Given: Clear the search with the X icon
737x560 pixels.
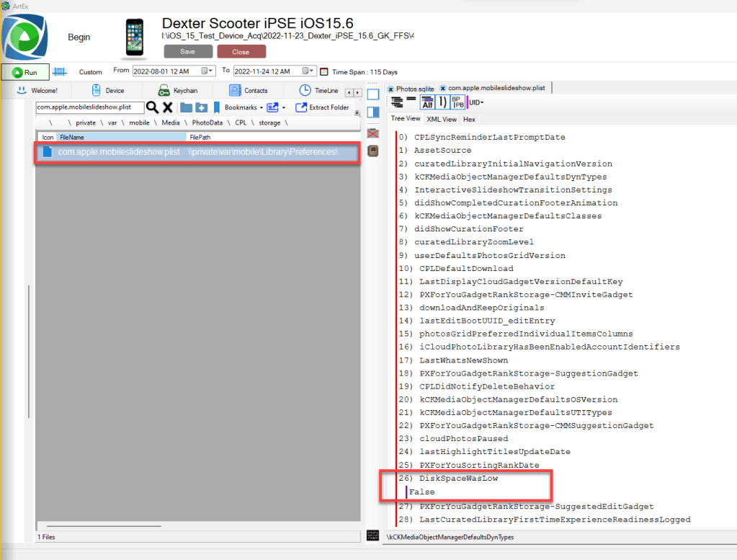Looking at the screenshot, I should pos(167,107).
